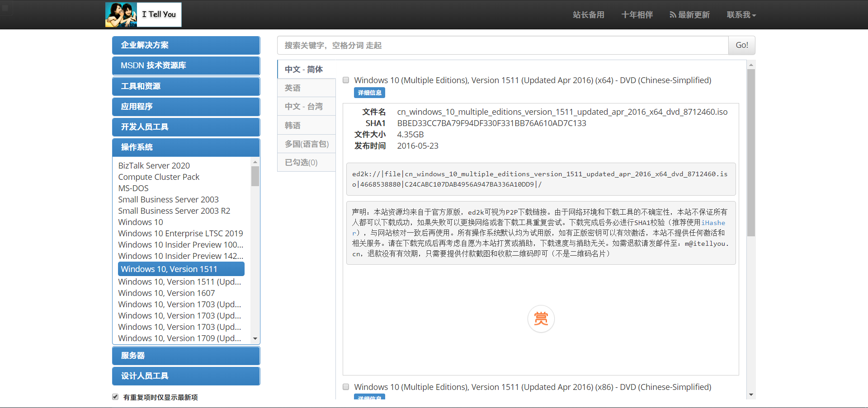Select Small Business Server 2003 entry
868x408 pixels.
tap(168, 199)
